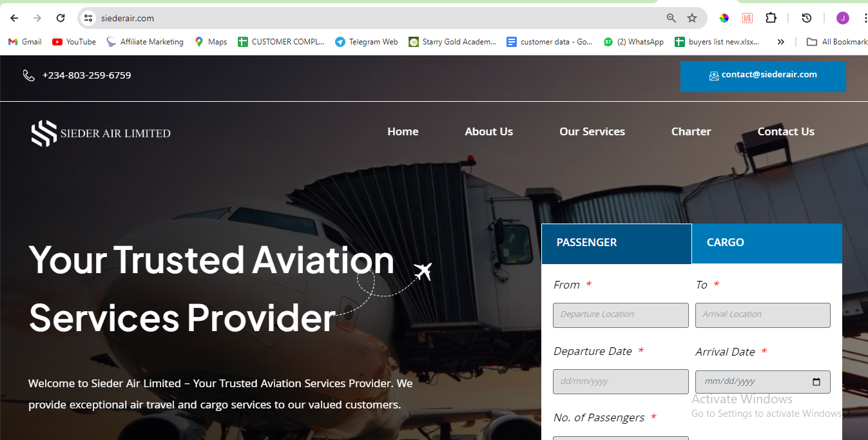Image resolution: width=868 pixels, height=440 pixels.
Task: Go to the Charter page
Action: [691, 131]
